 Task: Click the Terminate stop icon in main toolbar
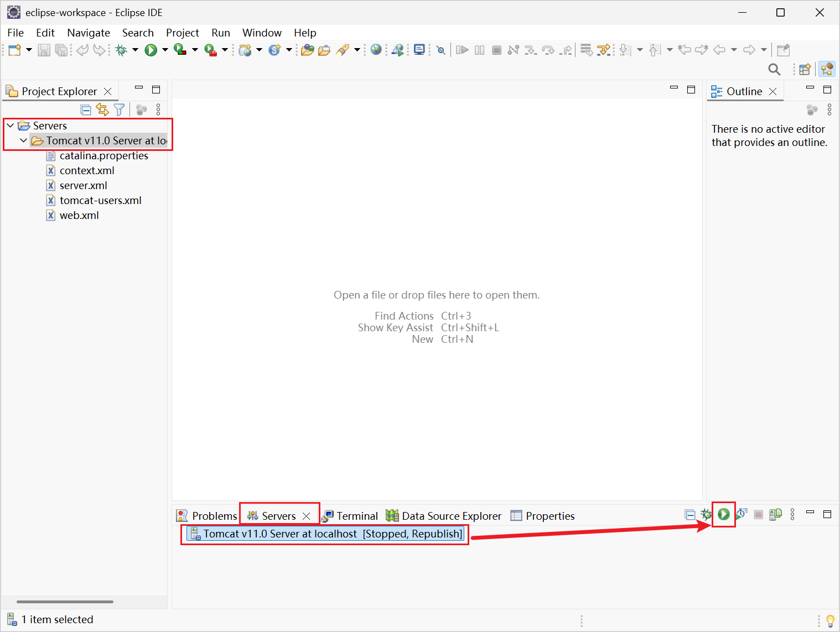click(497, 50)
